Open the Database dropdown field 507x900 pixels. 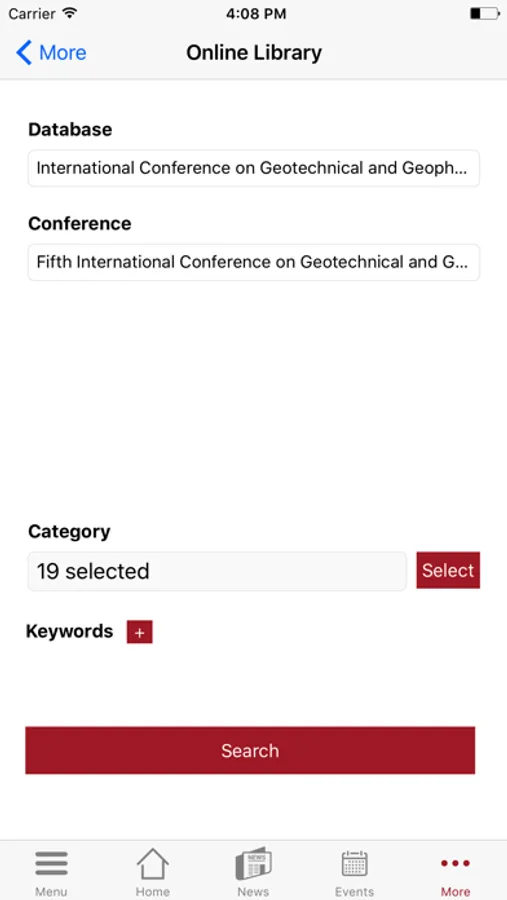click(x=254, y=168)
